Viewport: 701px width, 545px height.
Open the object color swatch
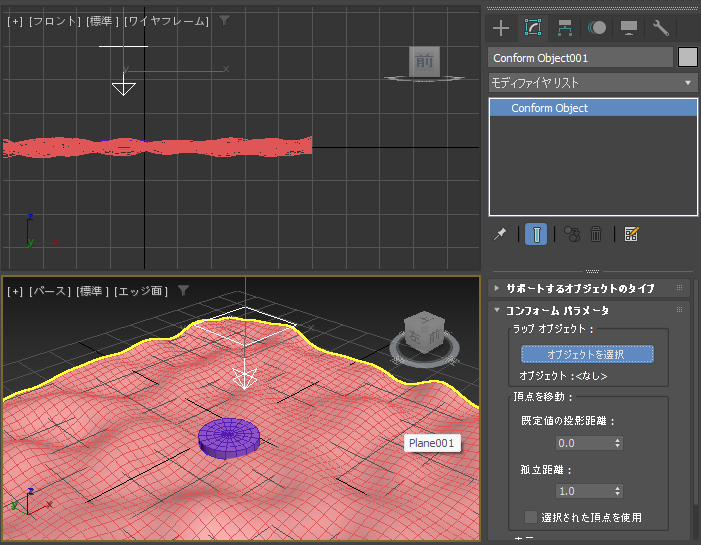click(688, 58)
